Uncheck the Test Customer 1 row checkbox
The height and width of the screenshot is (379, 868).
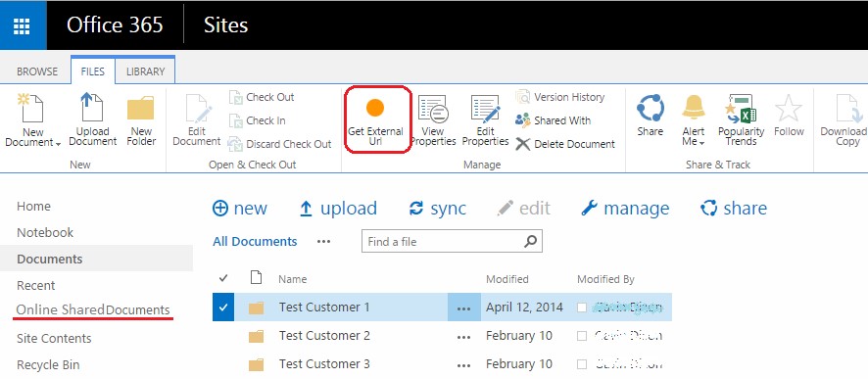click(x=223, y=308)
